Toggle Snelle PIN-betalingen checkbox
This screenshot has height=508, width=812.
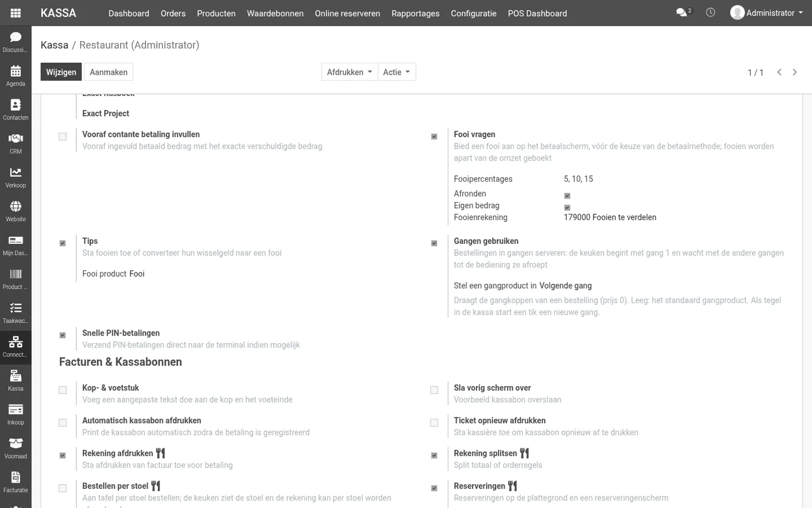[x=63, y=335]
